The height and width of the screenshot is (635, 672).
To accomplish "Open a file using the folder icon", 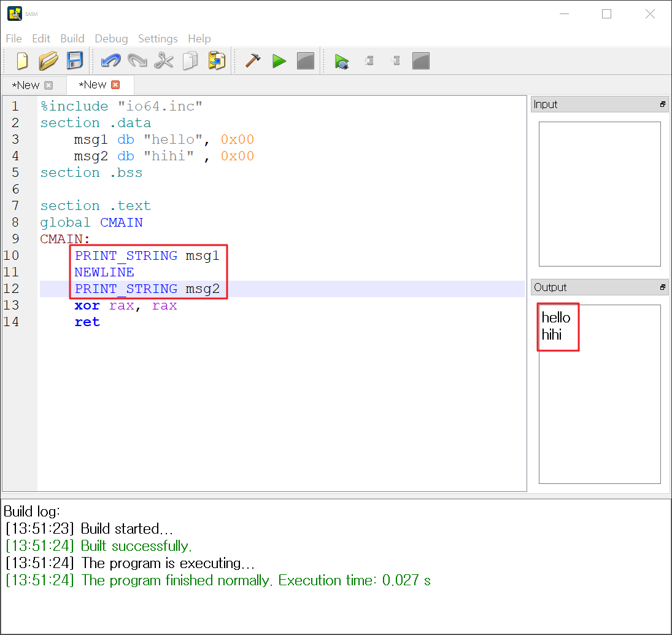I will pos(48,61).
